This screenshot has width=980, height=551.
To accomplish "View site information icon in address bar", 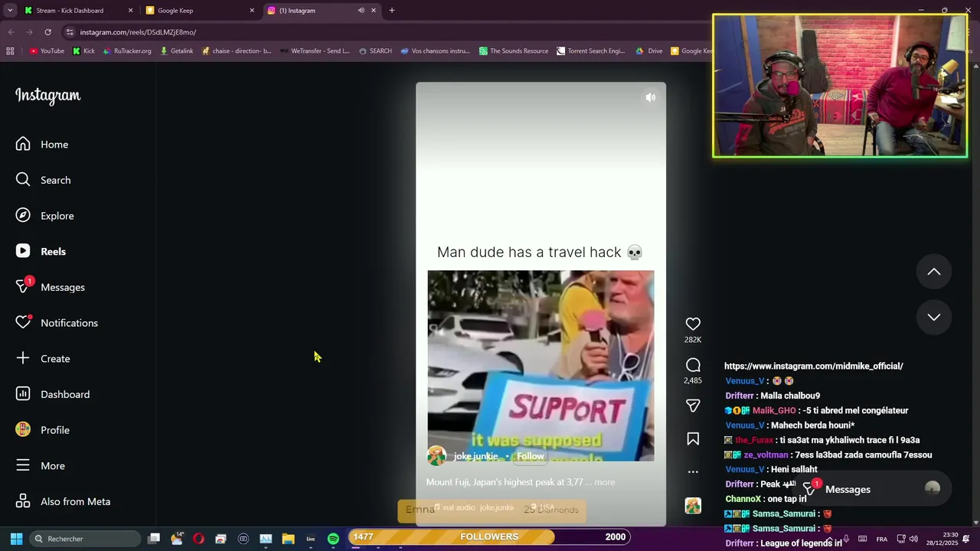I will point(70,32).
